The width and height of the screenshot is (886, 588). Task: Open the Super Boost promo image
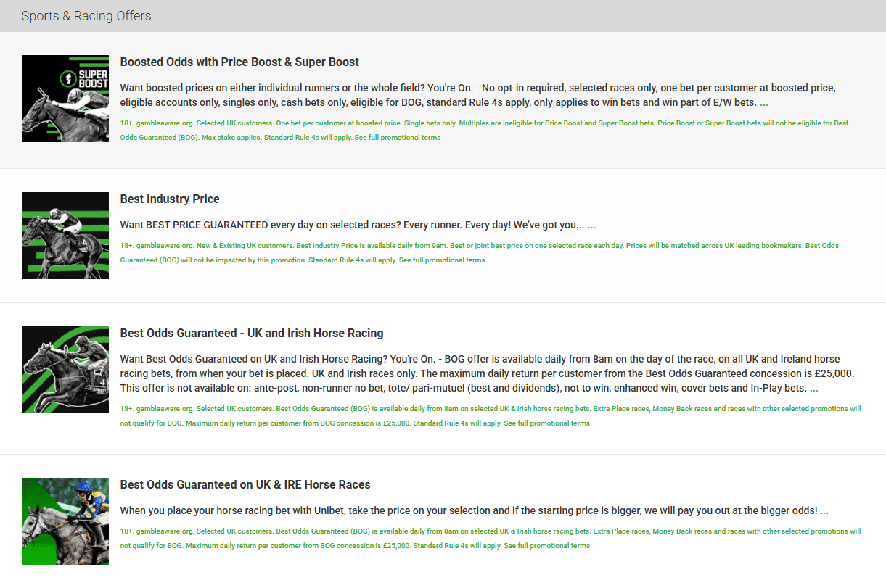pyautogui.click(x=65, y=98)
